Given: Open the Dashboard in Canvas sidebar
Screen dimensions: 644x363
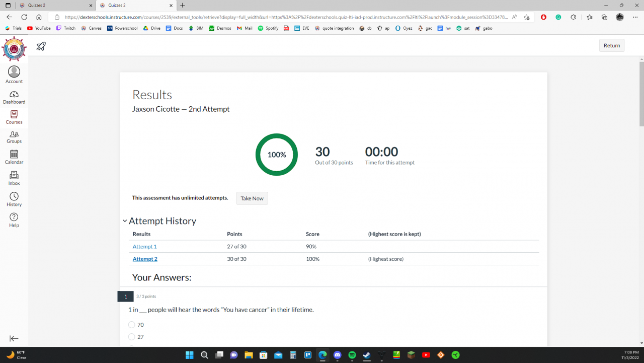Looking at the screenshot, I should click(x=14, y=97).
